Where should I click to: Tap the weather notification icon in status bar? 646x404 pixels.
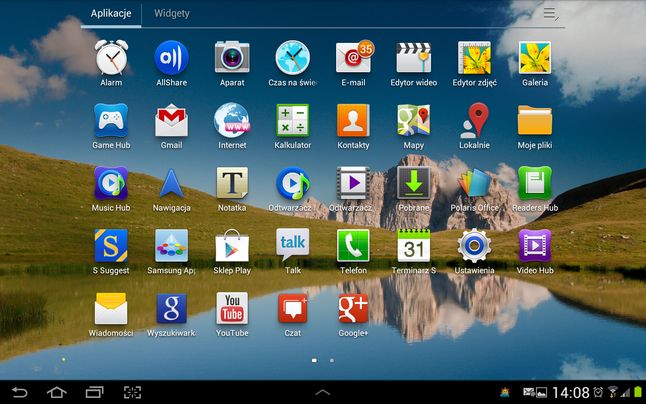tap(505, 392)
